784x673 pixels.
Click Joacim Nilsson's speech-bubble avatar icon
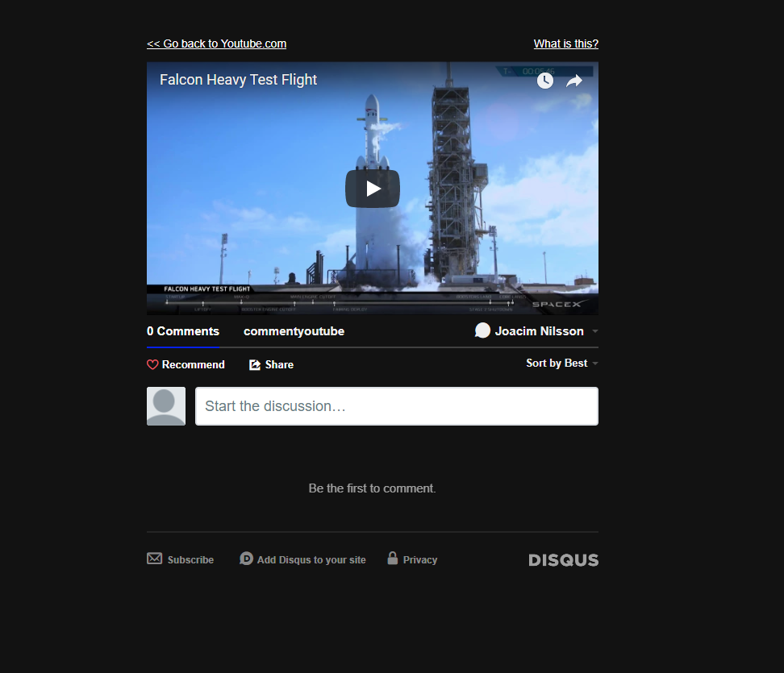point(482,330)
